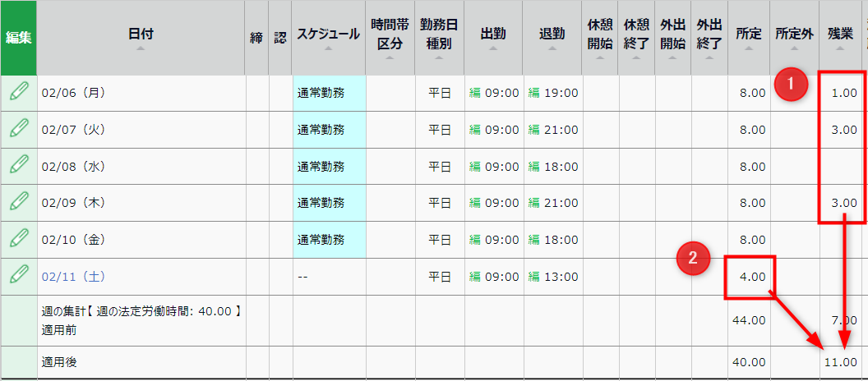Click the green 編 mark before 21:00 on 02/07
This screenshot has width=868, height=381.
[x=533, y=130]
